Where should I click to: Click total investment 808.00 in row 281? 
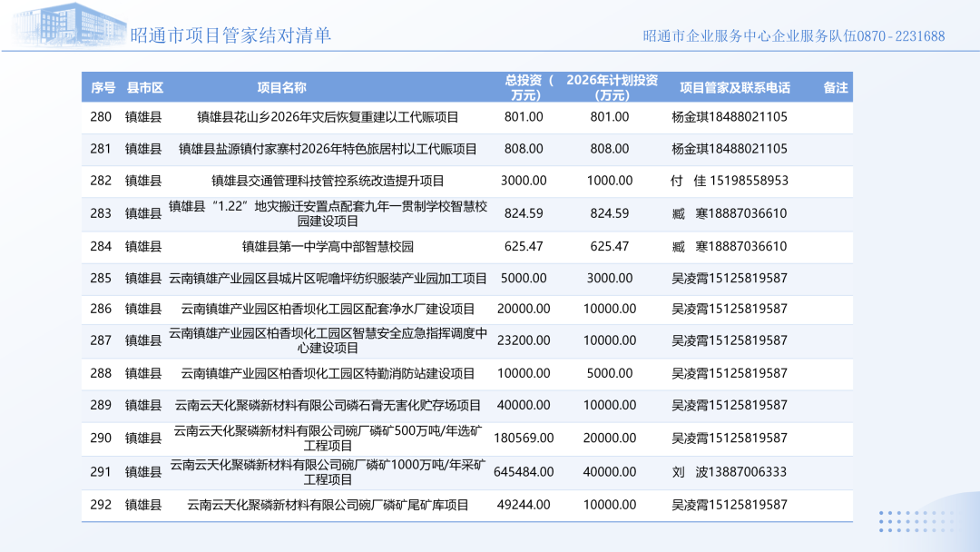(x=524, y=149)
